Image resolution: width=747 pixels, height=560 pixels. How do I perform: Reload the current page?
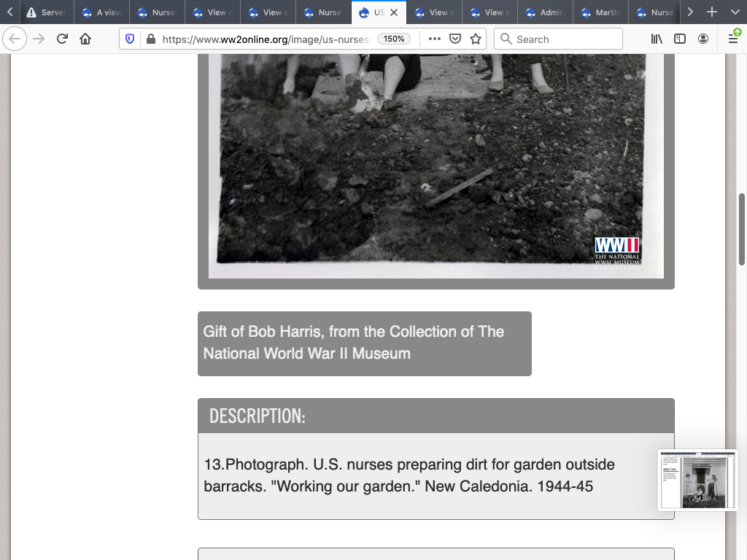[62, 39]
